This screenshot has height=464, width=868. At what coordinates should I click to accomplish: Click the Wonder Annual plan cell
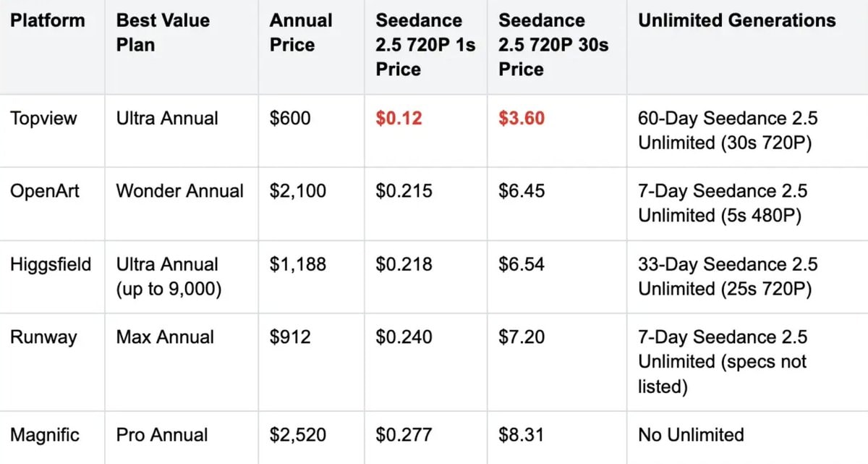pyautogui.click(x=180, y=191)
